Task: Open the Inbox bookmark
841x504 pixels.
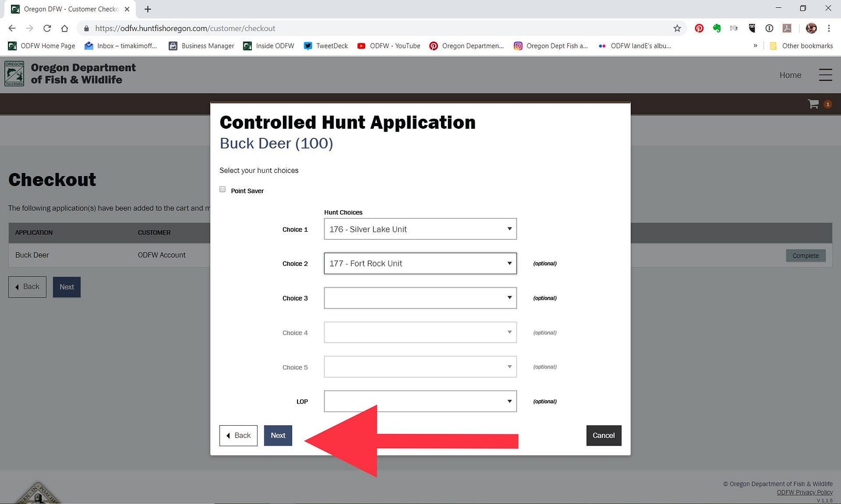Action: (120, 46)
